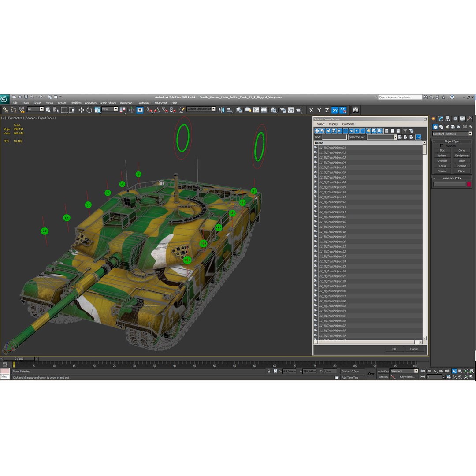This screenshot has width=476, height=476.
Task: Toggle Percent Snap in main toolbar
Action: click(x=165, y=110)
